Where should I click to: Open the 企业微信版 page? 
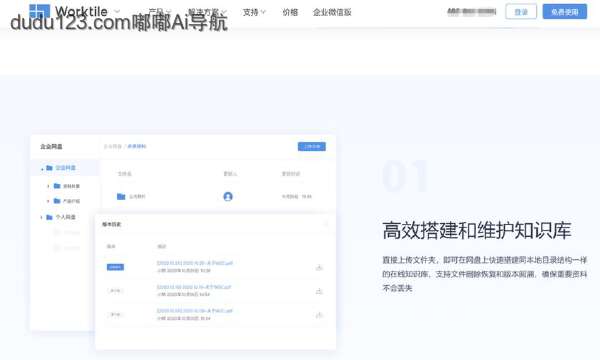click(x=332, y=12)
